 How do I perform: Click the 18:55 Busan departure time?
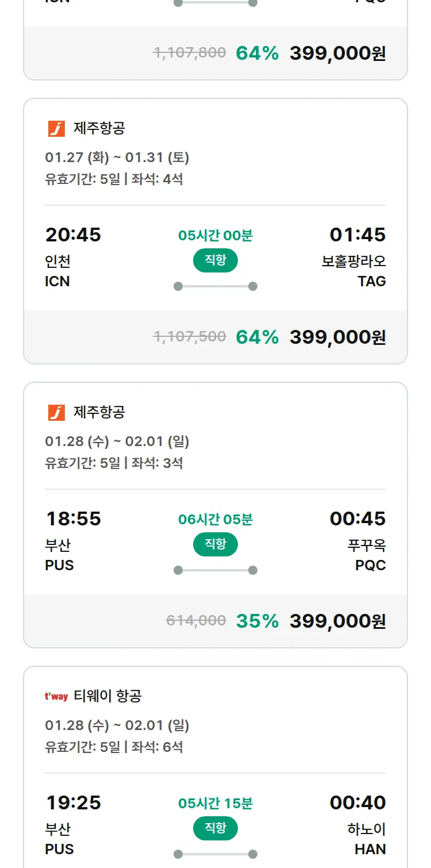pyautogui.click(x=73, y=519)
